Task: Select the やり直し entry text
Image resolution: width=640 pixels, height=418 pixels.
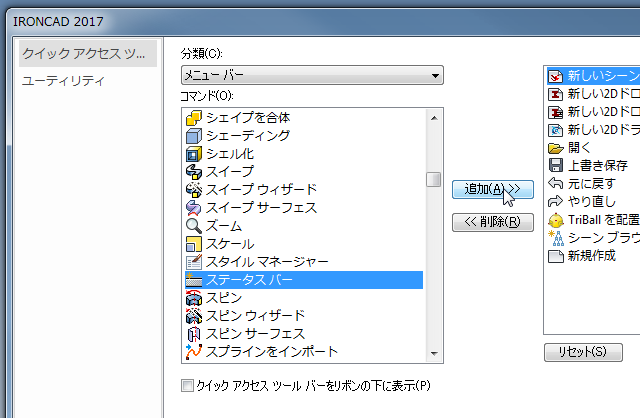Action: (x=592, y=202)
